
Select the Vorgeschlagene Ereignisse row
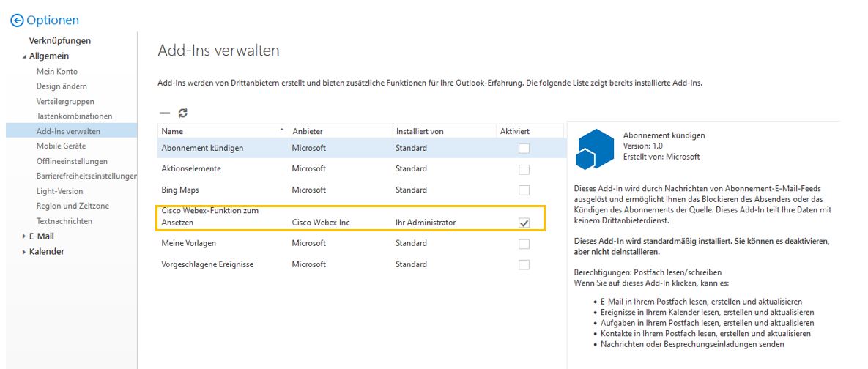tap(207, 264)
